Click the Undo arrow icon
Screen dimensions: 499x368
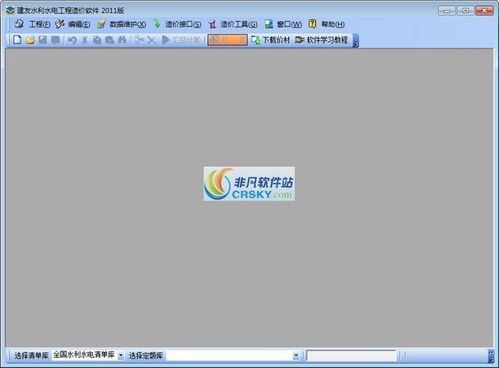click(72, 40)
